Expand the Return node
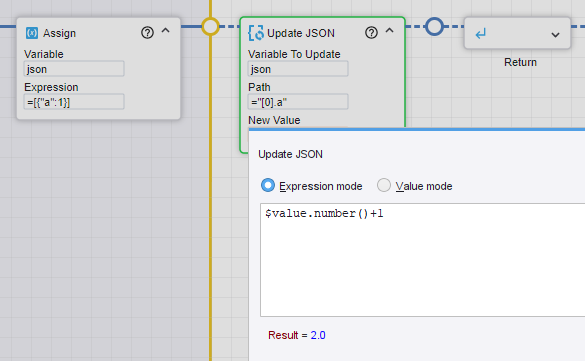This screenshot has height=361, width=585. pyautogui.click(x=555, y=35)
